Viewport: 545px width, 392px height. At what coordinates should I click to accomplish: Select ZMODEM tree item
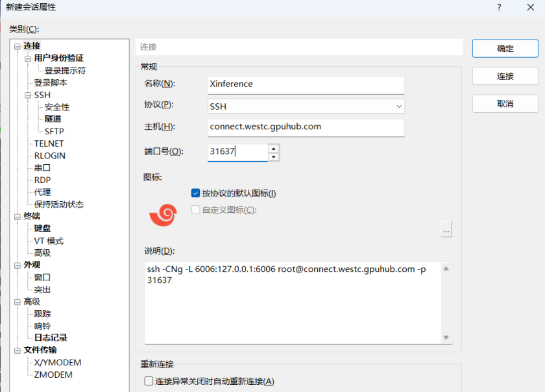click(53, 375)
